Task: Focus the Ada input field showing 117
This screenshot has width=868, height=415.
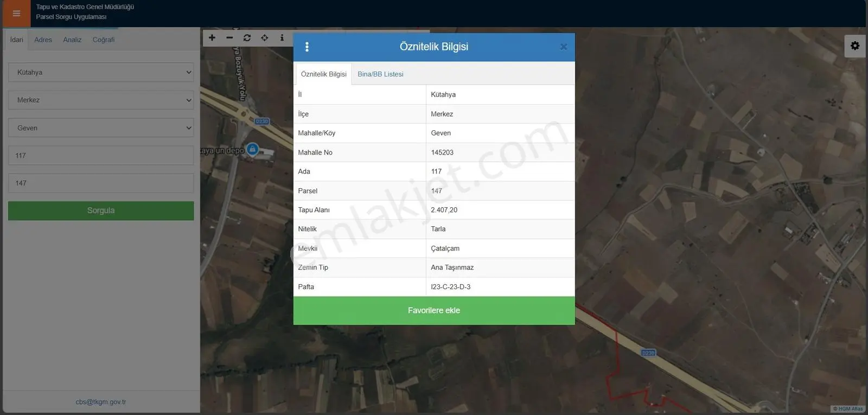Action: 101,155
